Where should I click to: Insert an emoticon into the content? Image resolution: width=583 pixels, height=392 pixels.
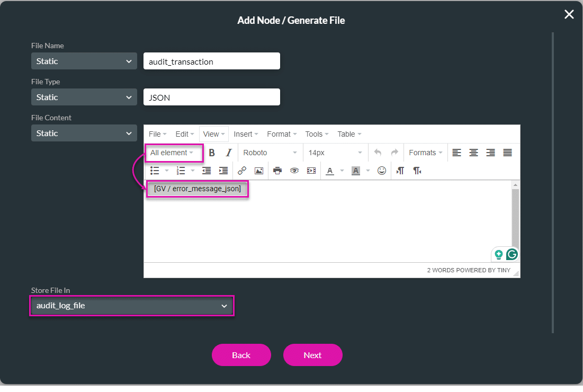coord(382,170)
